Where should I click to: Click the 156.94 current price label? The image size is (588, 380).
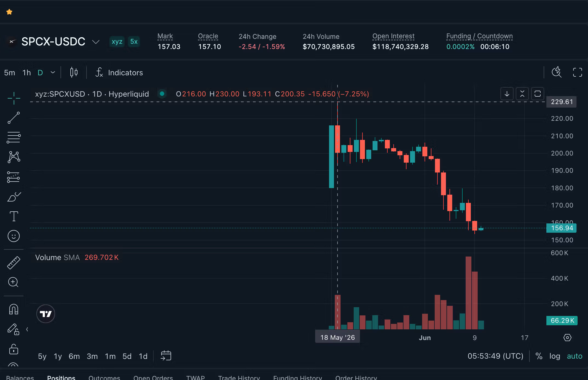(x=561, y=228)
